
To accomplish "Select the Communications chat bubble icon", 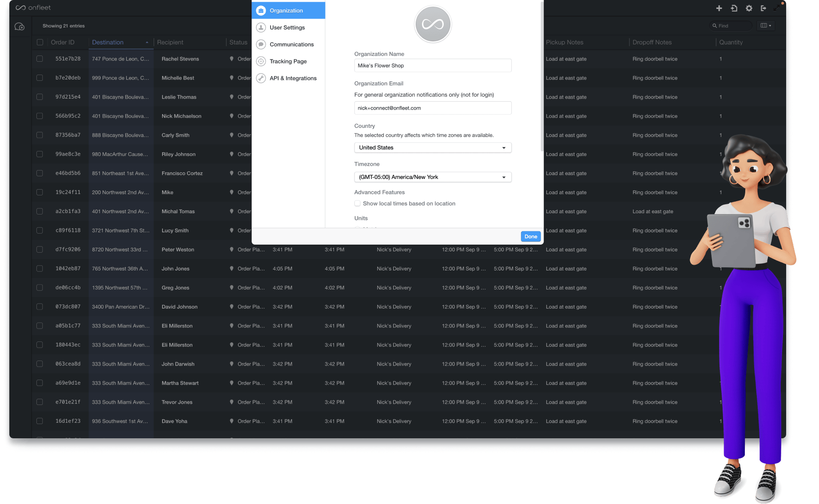I will 261,44.
